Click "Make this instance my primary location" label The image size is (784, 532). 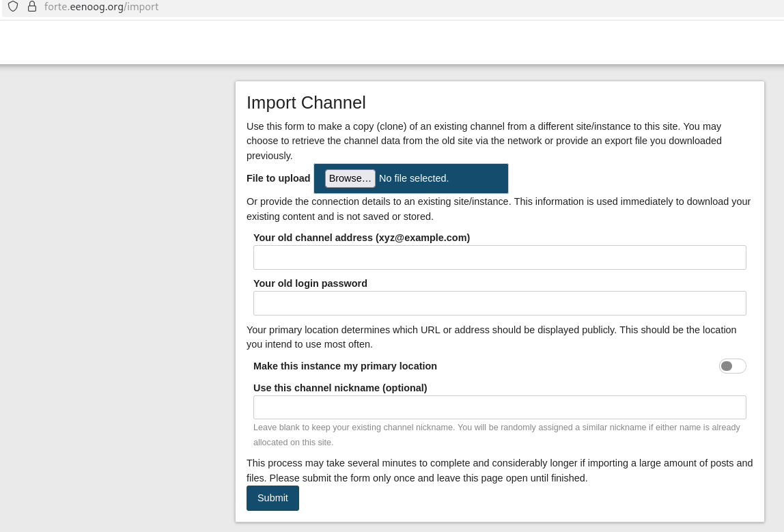345,366
